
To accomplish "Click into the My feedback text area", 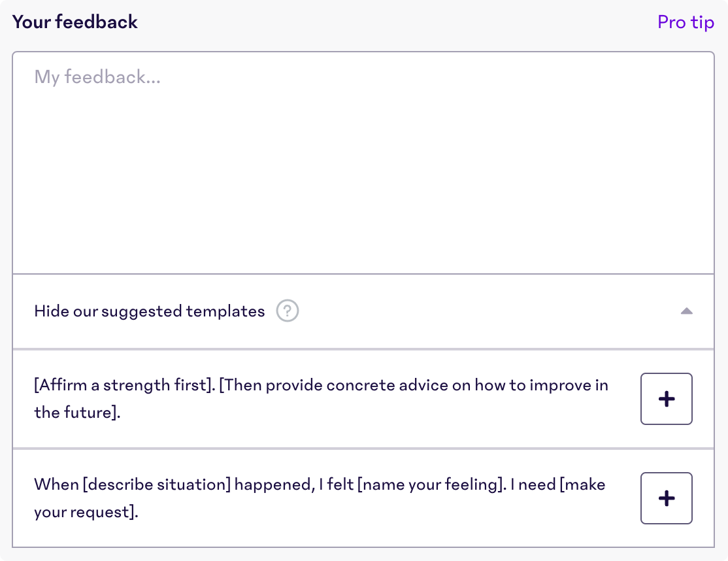I will [x=363, y=163].
